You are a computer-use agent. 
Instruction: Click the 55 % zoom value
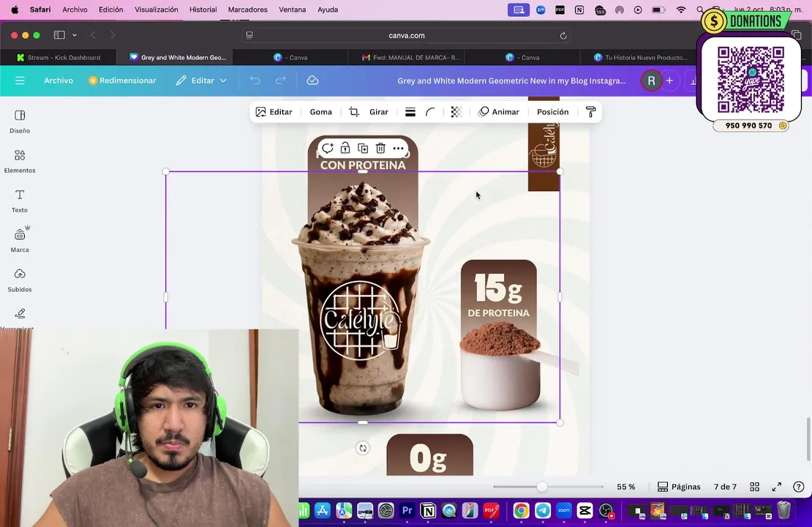625,487
